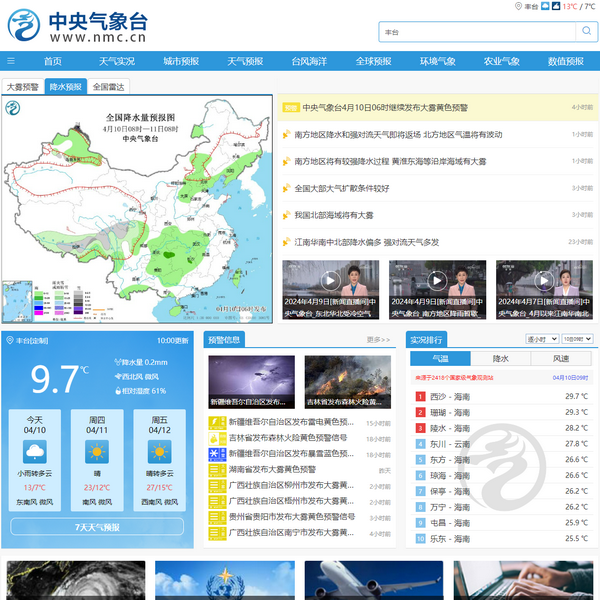The width and height of the screenshot is (600, 600).
Task: Click the search magnifier icon
Action: point(585,32)
